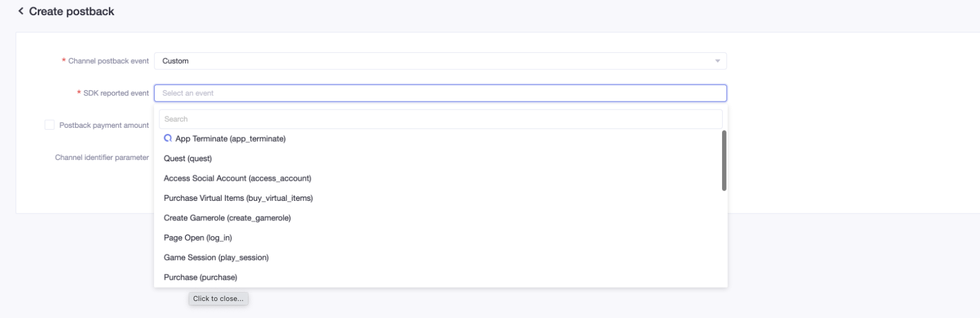This screenshot has width=980, height=318.
Task: Click the dropdown Search field
Action: click(x=440, y=119)
